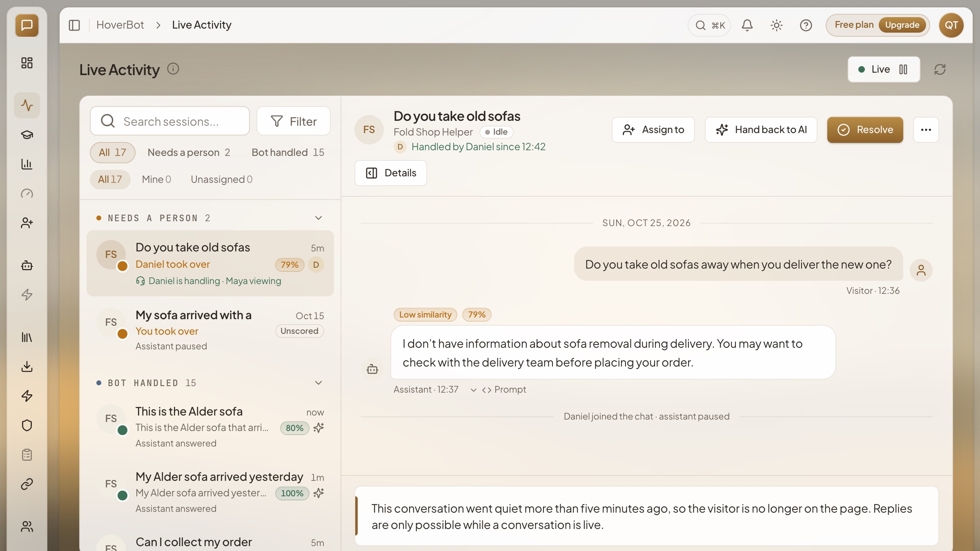Refresh the live activity list
This screenshot has height=551, width=980.
point(940,69)
